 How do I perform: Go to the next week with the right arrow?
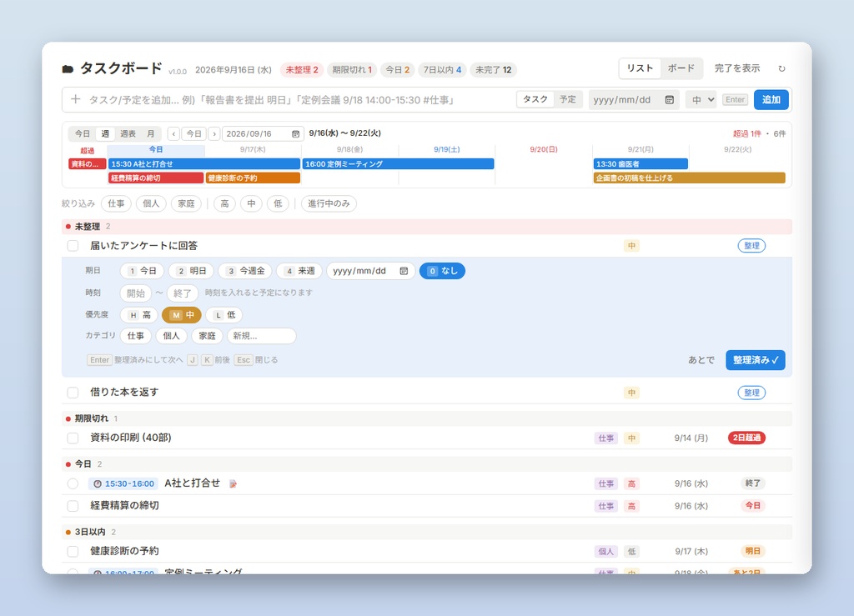214,134
